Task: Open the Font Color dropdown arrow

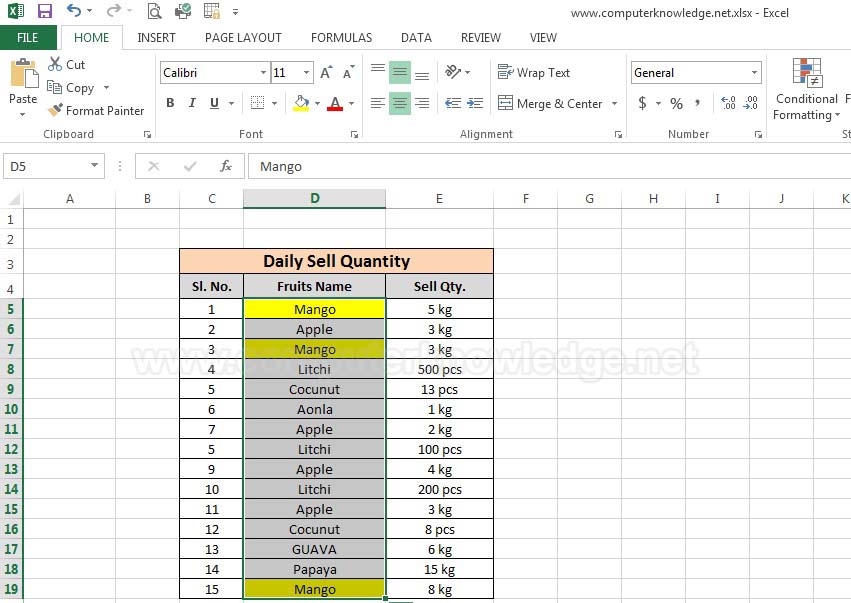Action: (x=351, y=103)
